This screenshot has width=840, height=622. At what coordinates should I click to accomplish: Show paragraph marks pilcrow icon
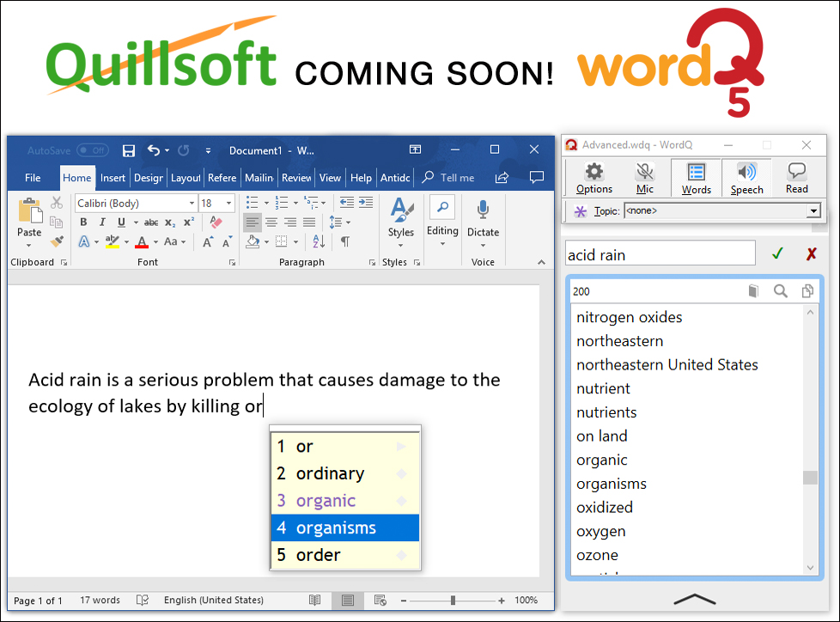[345, 241]
